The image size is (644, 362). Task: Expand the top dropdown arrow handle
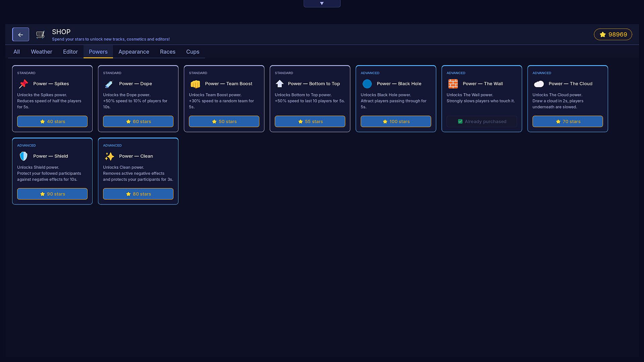click(x=322, y=3)
